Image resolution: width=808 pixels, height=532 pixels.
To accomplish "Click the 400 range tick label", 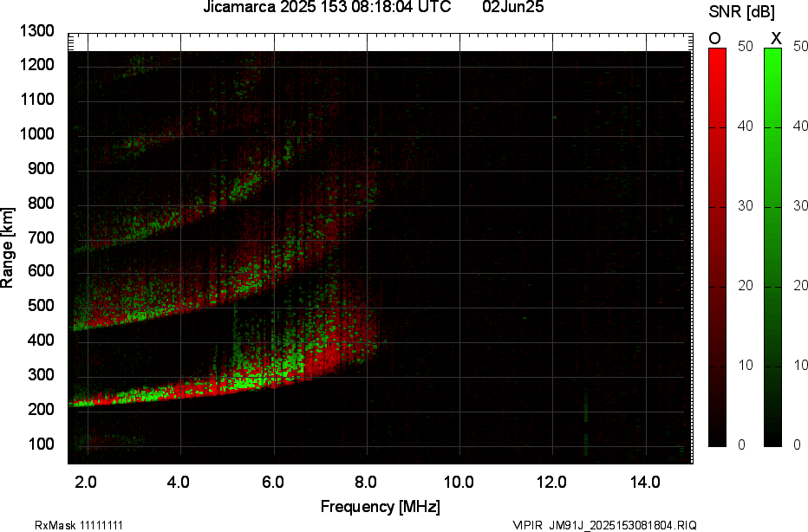I will click(x=41, y=341).
